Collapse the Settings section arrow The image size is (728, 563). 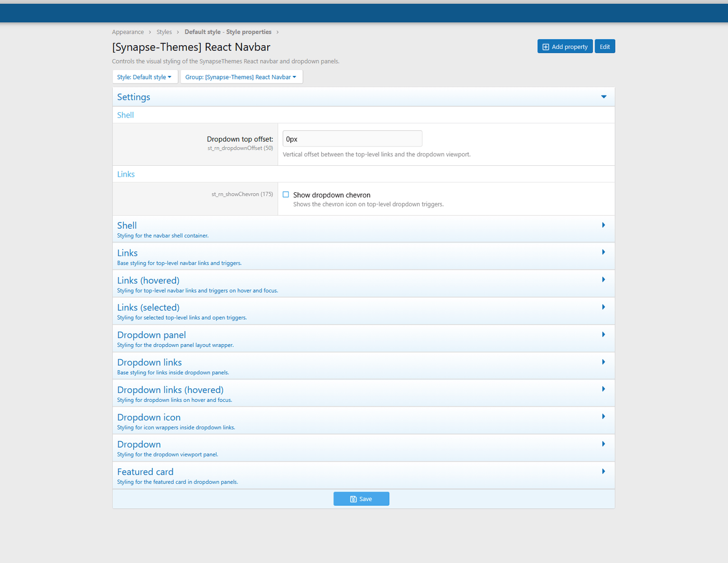pyautogui.click(x=603, y=97)
